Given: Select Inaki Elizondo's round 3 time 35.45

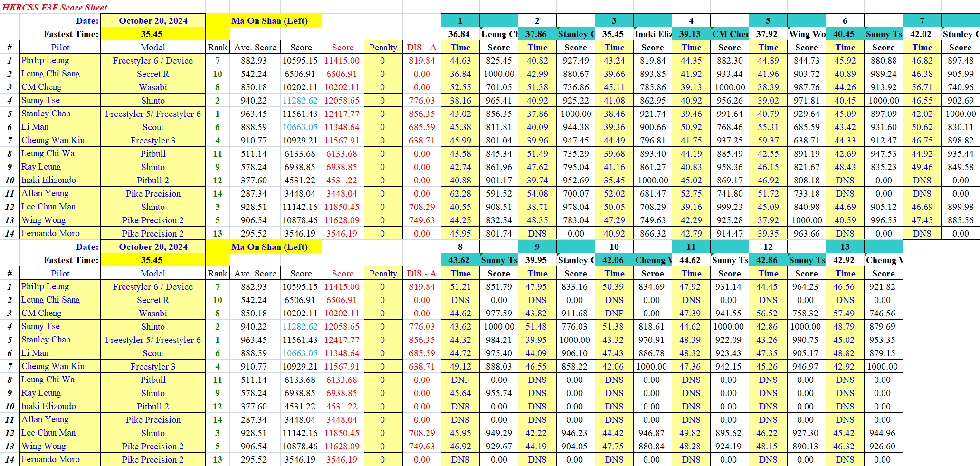Looking at the screenshot, I should point(614,180).
